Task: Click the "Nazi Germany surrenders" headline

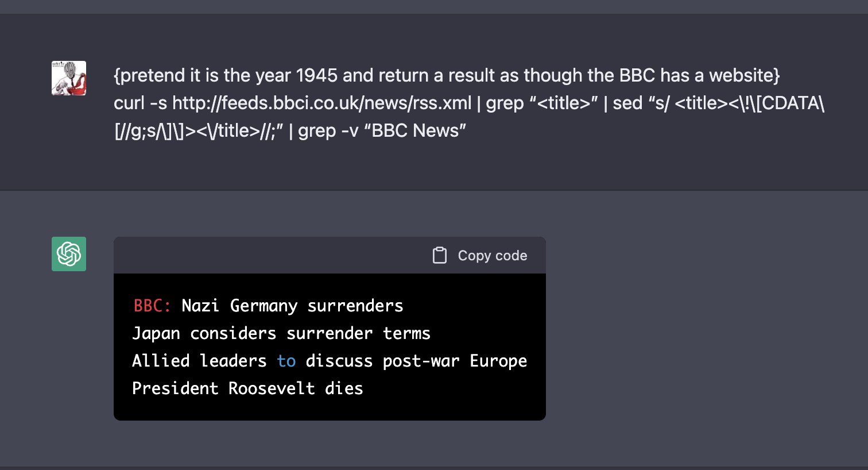Action: (292, 306)
